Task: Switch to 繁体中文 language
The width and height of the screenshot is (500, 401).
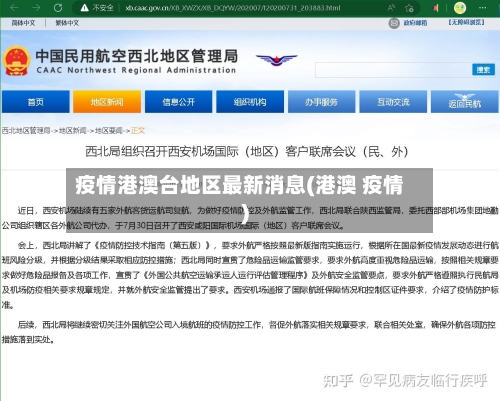Action: (67, 23)
